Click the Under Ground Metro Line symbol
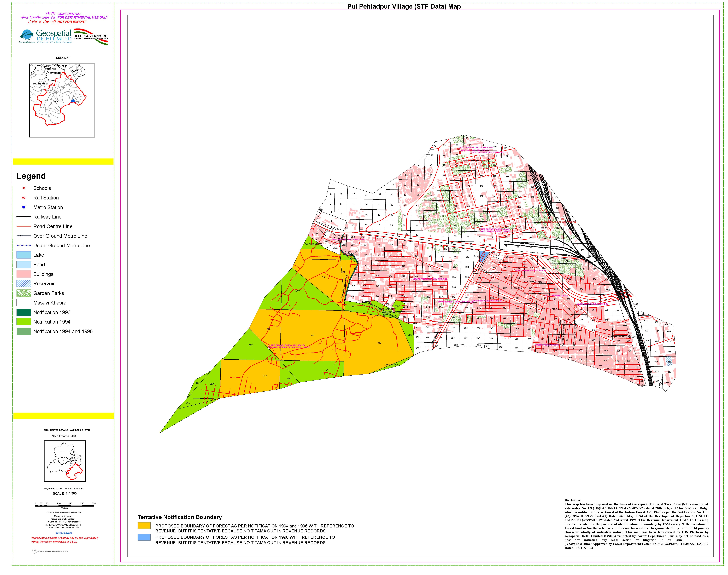The height and width of the screenshot is (575, 728). coord(24,245)
